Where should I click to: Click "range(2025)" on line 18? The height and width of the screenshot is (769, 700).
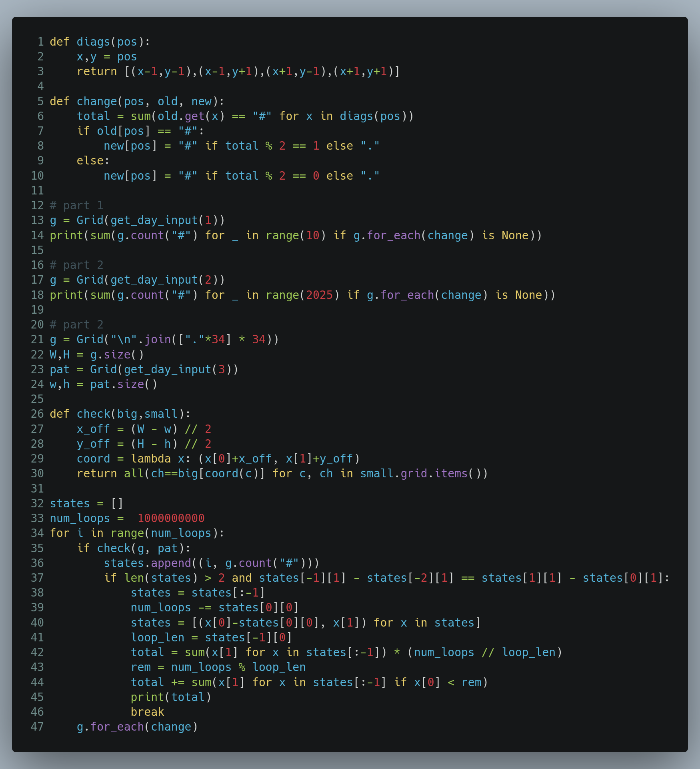coord(303,295)
